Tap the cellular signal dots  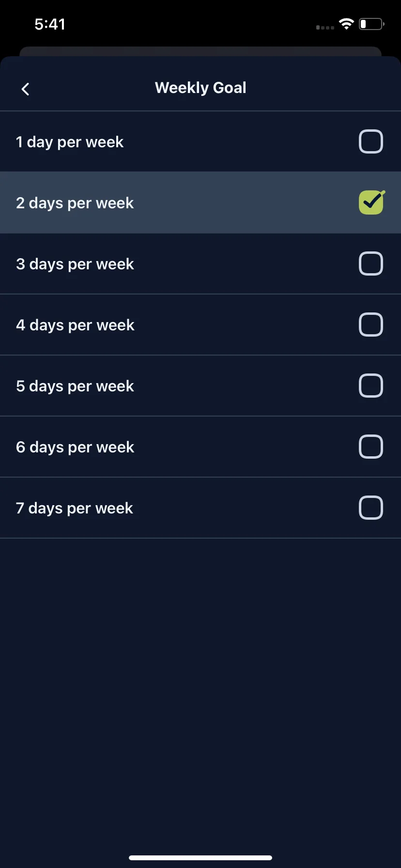325,28
